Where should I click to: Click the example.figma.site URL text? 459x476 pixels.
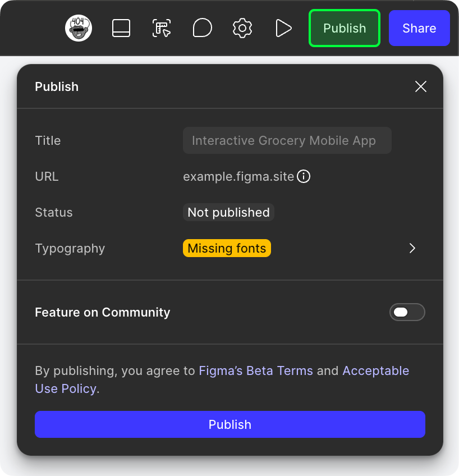pos(238,176)
